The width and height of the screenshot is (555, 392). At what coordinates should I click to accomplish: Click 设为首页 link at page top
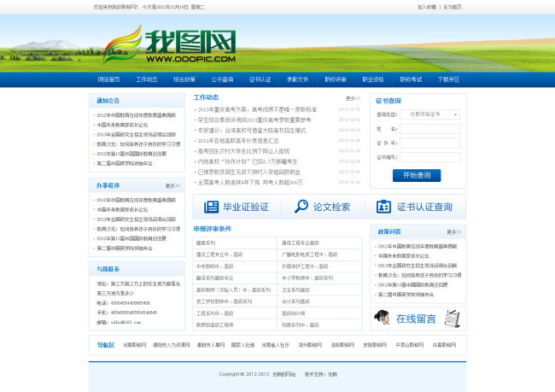coord(453,7)
